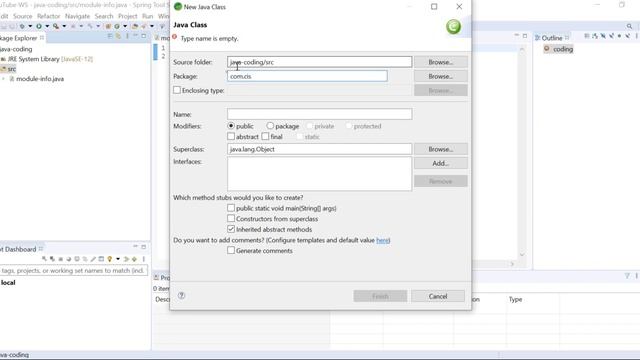Open the Project menu
The height and width of the screenshot is (360, 640).
coord(128,16)
